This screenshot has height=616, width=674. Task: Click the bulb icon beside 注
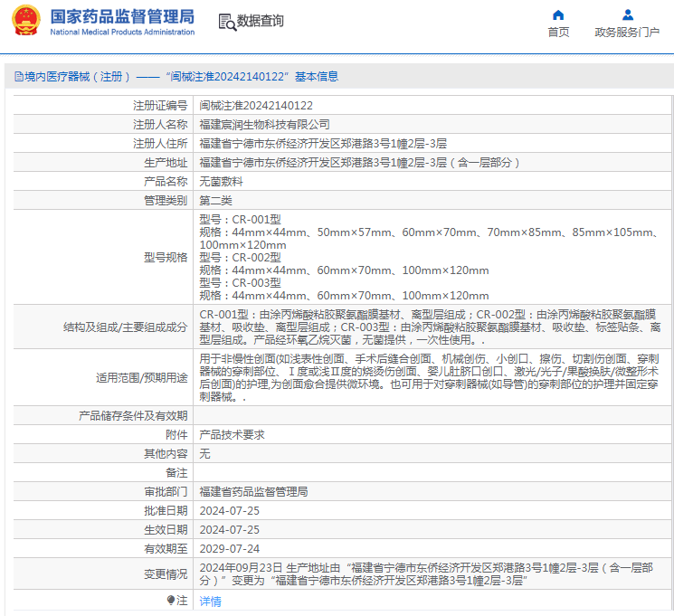[171, 600]
